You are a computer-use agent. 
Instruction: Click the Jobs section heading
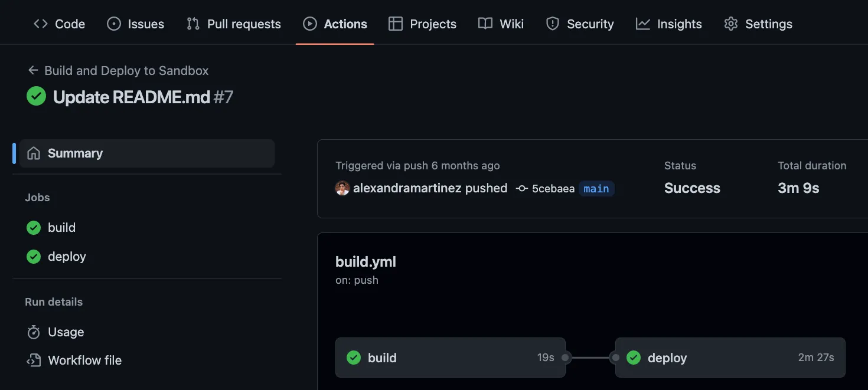tap(37, 198)
